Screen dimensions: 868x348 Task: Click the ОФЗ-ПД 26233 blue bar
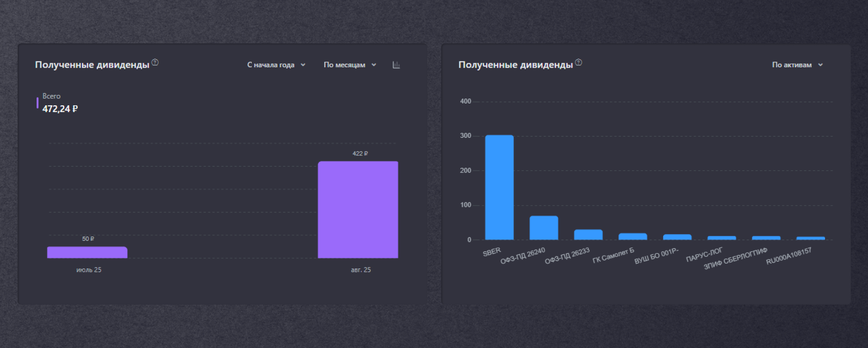[x=588, y=235]
